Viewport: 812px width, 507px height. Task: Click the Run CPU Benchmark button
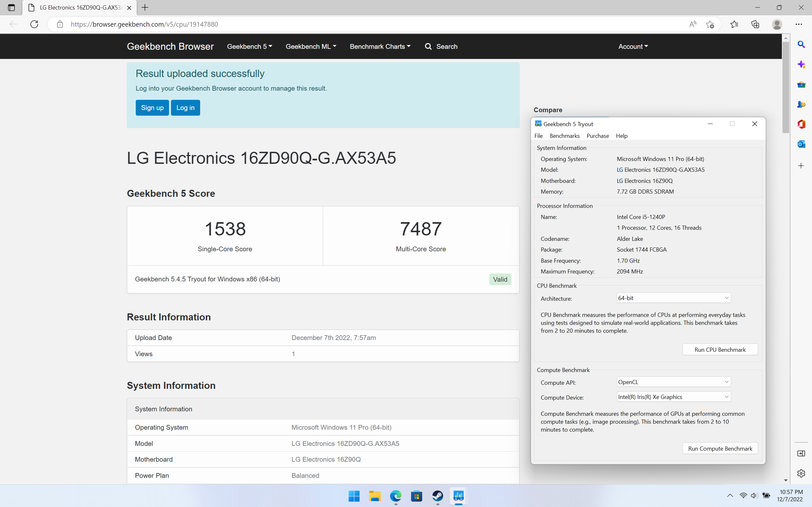(720, 350)
